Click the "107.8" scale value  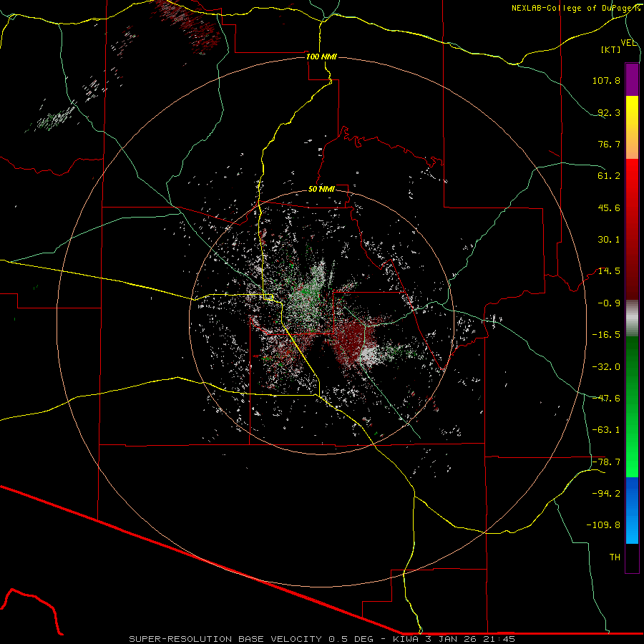(x=606, y=80)
